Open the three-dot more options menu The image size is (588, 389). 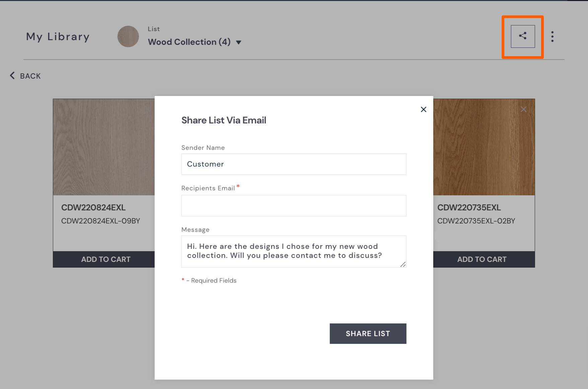click(552, 36)
